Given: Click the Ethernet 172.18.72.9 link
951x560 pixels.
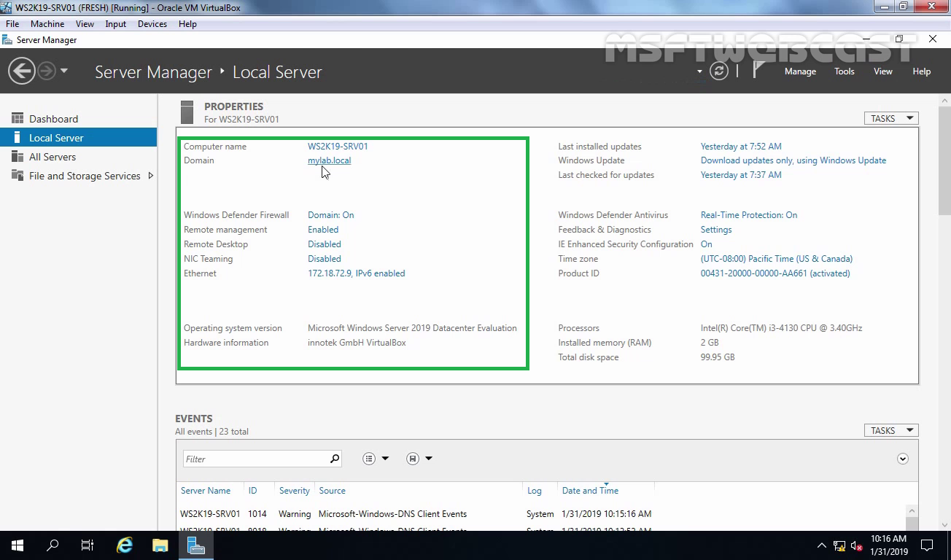Looking at the screenshot, I should pos(357,273).
